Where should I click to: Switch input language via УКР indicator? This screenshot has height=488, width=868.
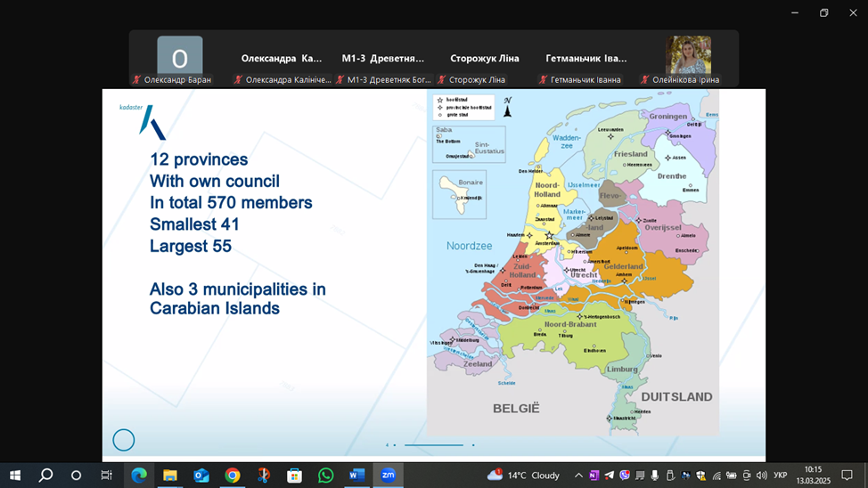(780, 476)
